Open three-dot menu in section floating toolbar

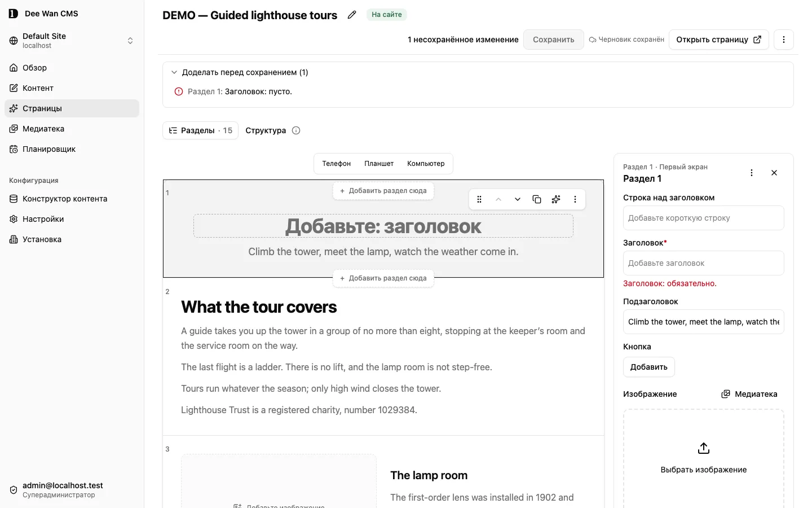coord(575,199)
